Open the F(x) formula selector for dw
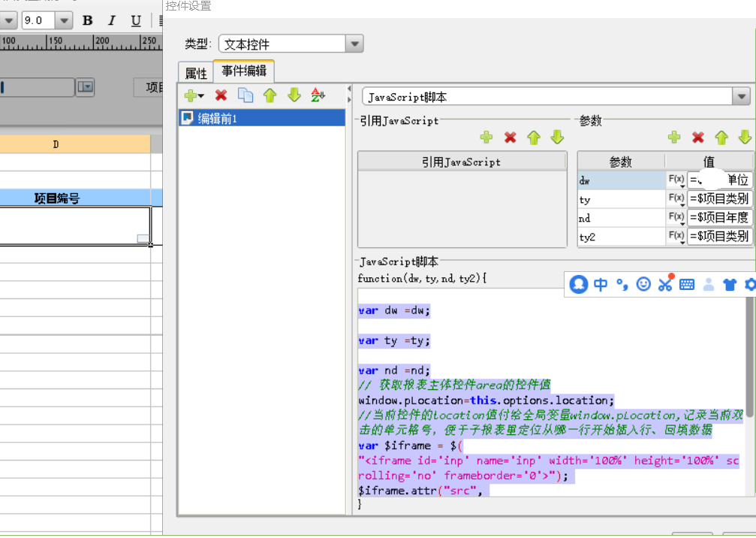The width and height of the screenshot is (756, 538). (676, 180)
